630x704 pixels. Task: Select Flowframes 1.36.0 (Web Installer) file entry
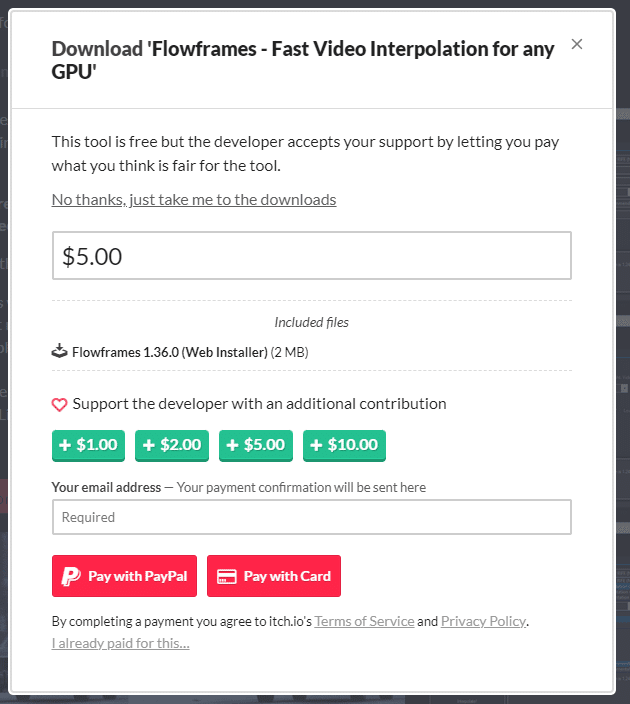[170, 352]
